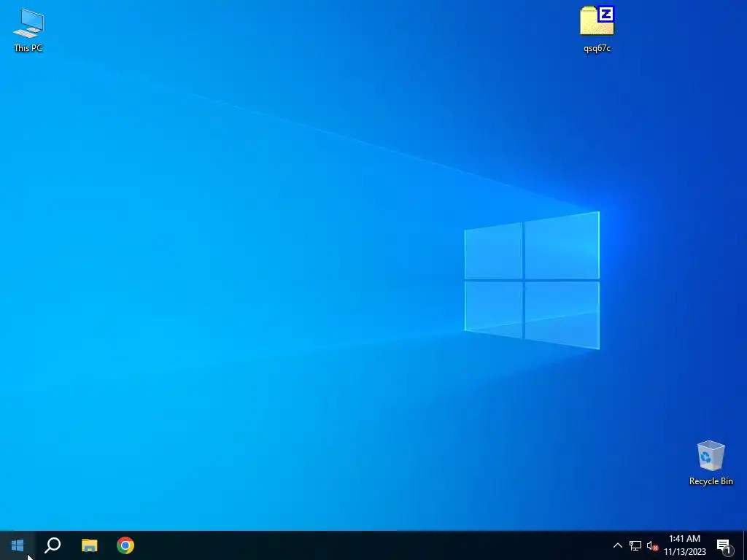Open network status tray icon
Image resolution: width=747 pixels, height=560 pixels.
pos(635,545)
